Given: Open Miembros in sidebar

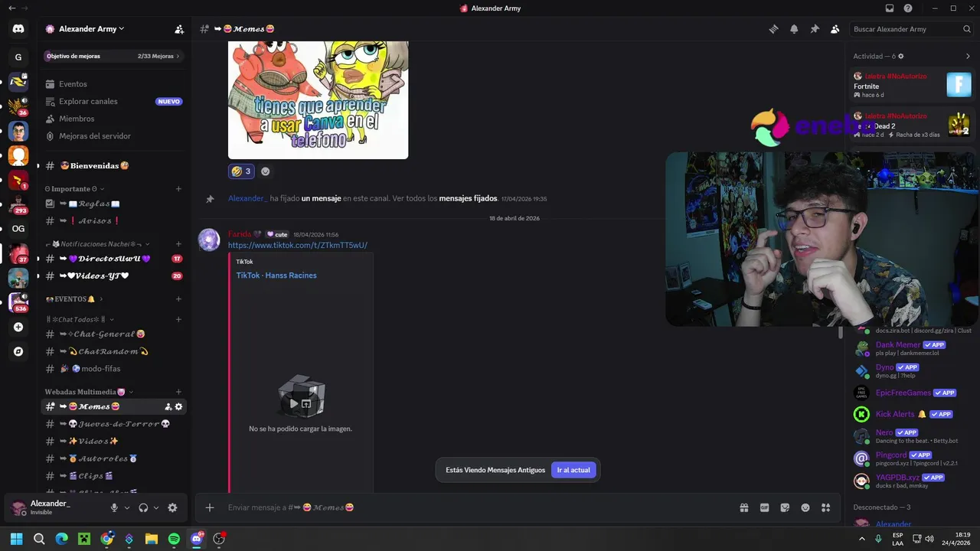Looking at the screenshot, I should tap(113, 119).
